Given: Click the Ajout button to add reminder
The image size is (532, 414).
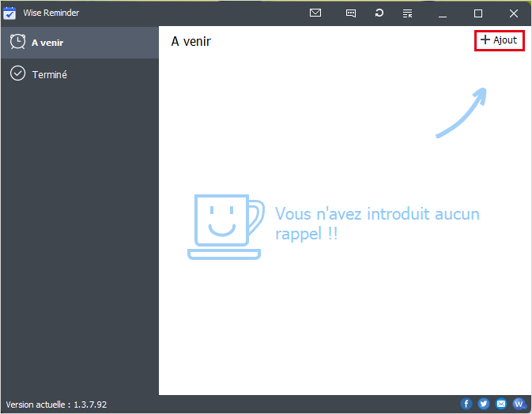Looking at the screenshot, I should click(x=499, y=40).
